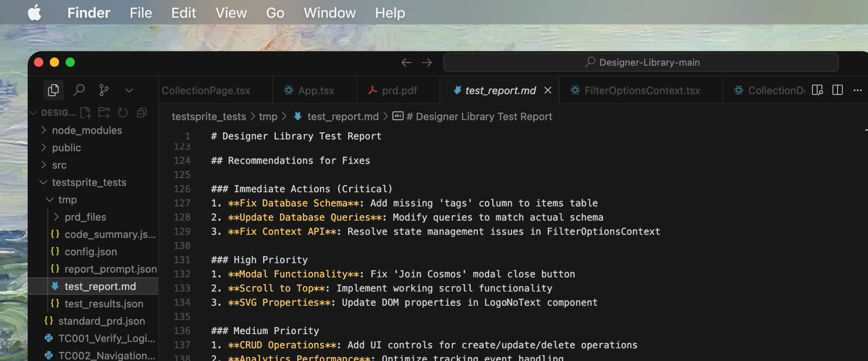Click the New Folder icon in Explorer

104,113
